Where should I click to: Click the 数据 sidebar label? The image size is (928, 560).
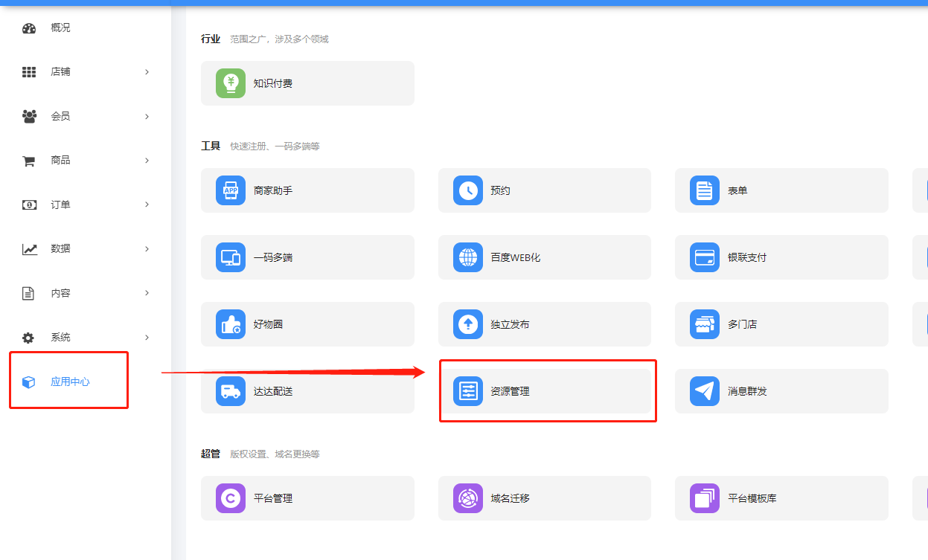[60, 249]
